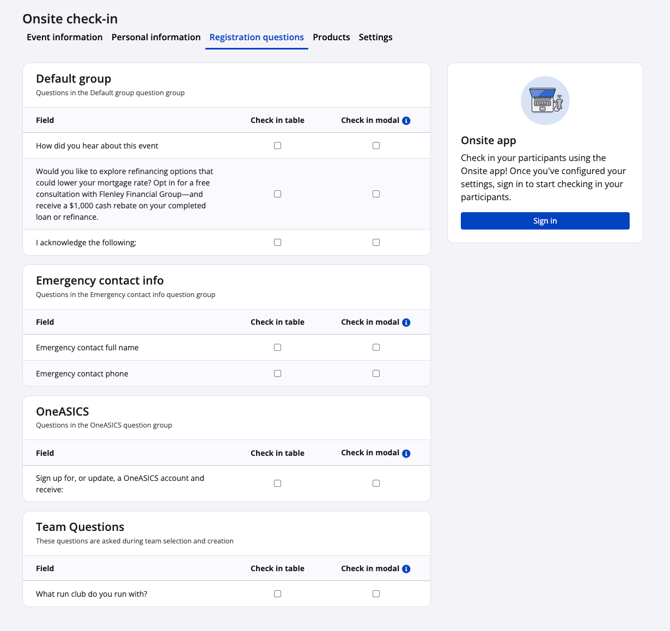Select modal checkbox for run club question
The image size is (670, 631).
click(376, 594)
